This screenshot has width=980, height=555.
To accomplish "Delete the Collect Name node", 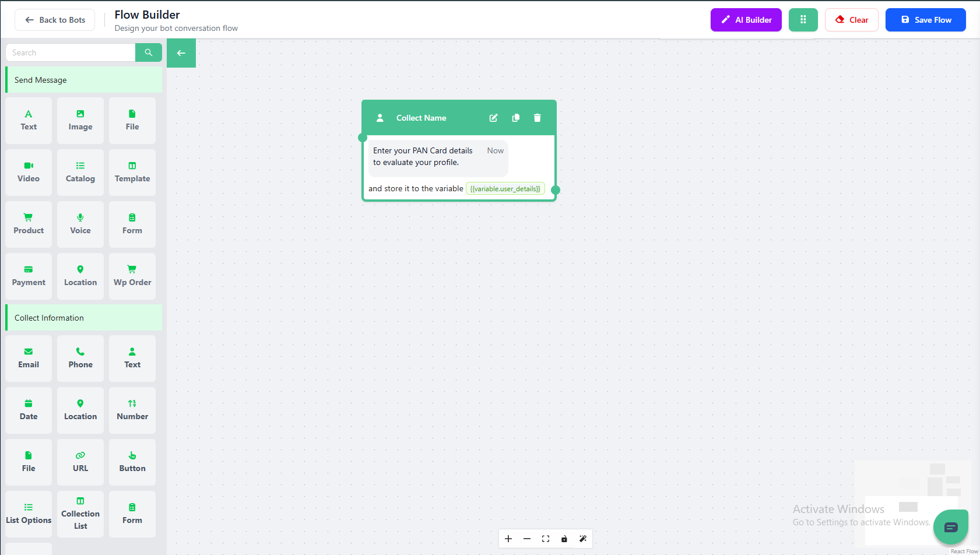I will tap(537, 118).
